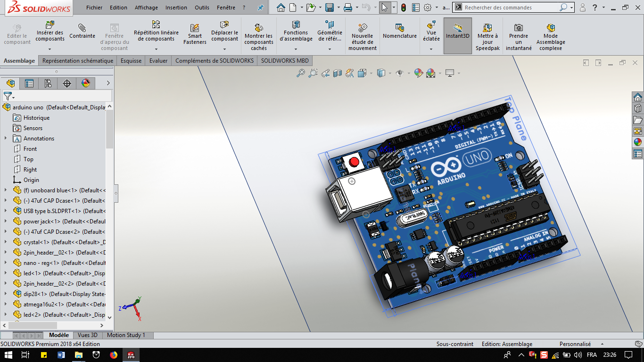Open the DisplayManager color ball tab

(x=86, y=83)
